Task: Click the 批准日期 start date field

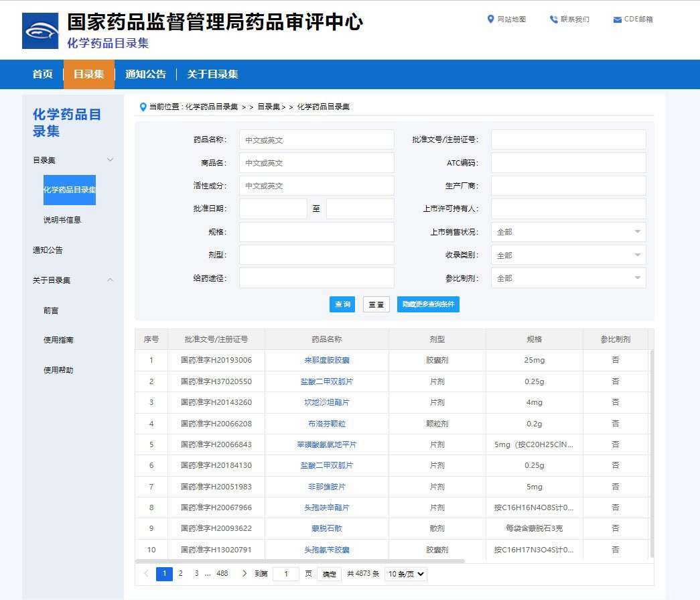Action: (x=273, y=208)
